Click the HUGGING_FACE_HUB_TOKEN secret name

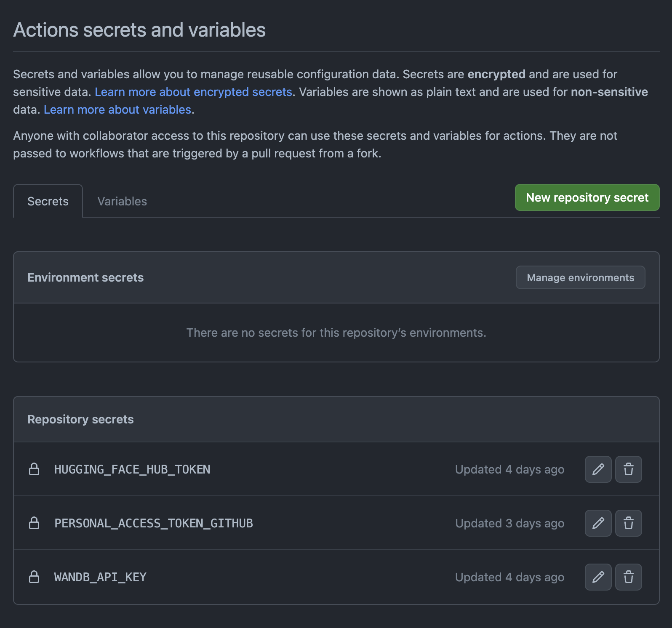(x=132, y=469)
